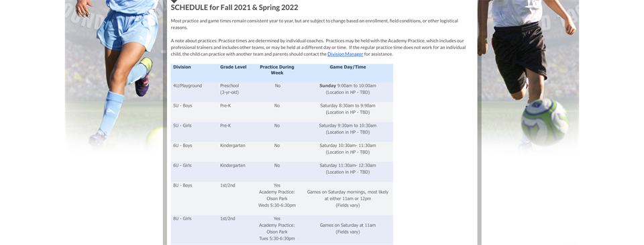
Task: Select the Grade Level column header
Action: [x=233, y=66]
